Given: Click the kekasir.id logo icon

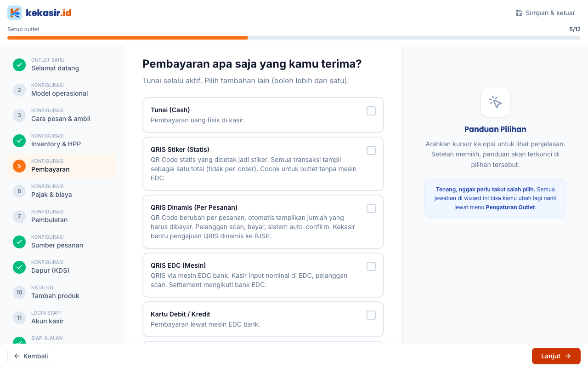Looking at the screenshot, I should click(x=15, y=13).
